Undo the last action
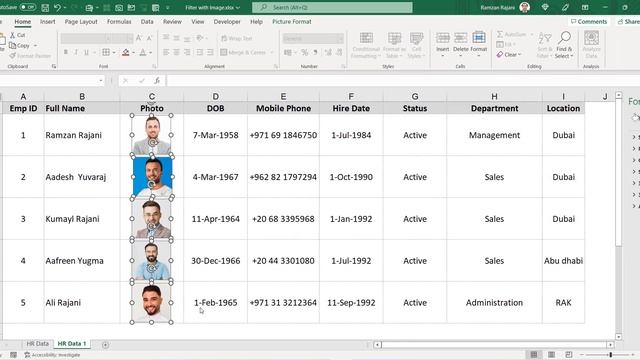This screenshot has width=640, height=360. [58, 7]
